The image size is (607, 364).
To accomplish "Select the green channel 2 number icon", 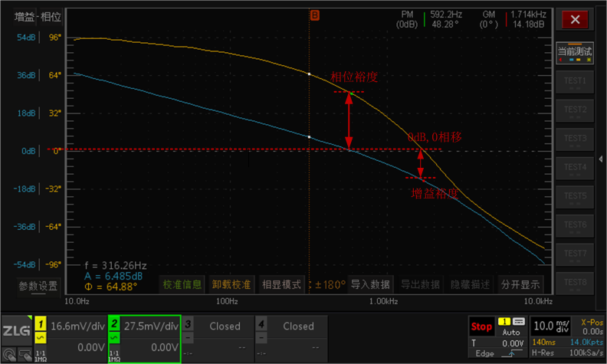I will [113, 326].
